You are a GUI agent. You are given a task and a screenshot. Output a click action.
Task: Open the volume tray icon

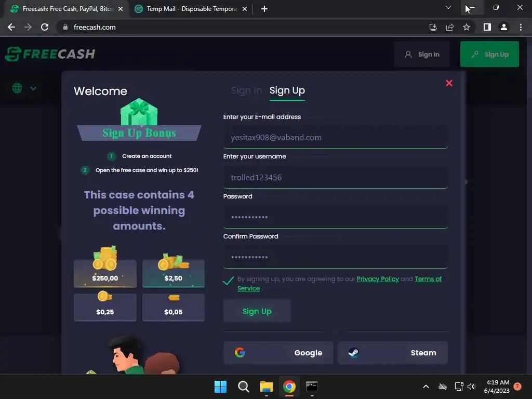(471, 387)
